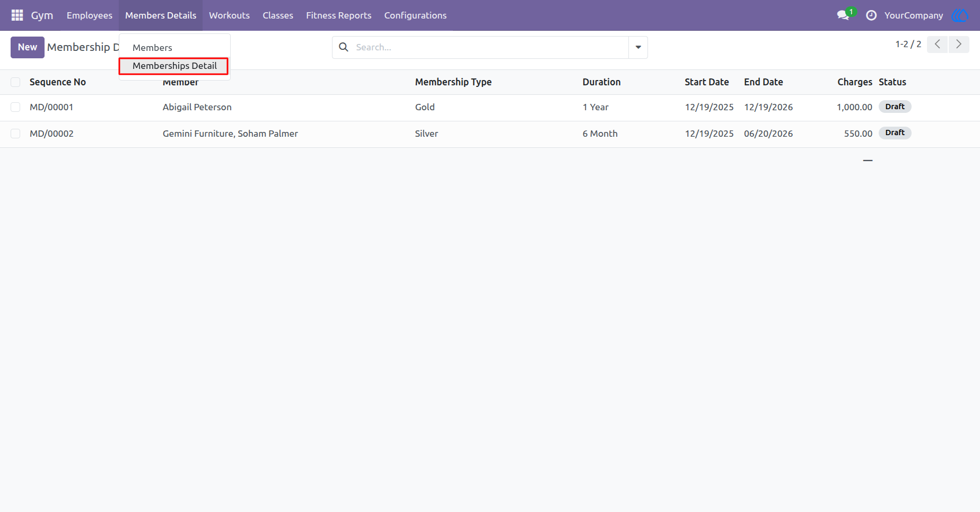Go to next page arrow
Viewport: 980px width, 512px height.
(959, 45)
